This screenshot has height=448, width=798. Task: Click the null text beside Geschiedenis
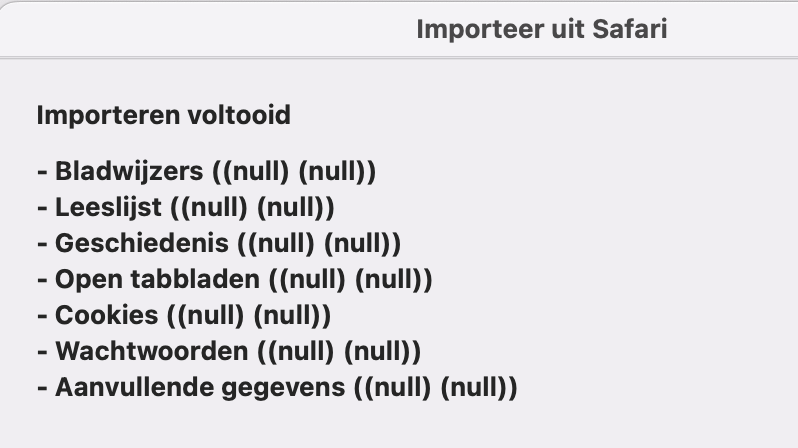320,243
